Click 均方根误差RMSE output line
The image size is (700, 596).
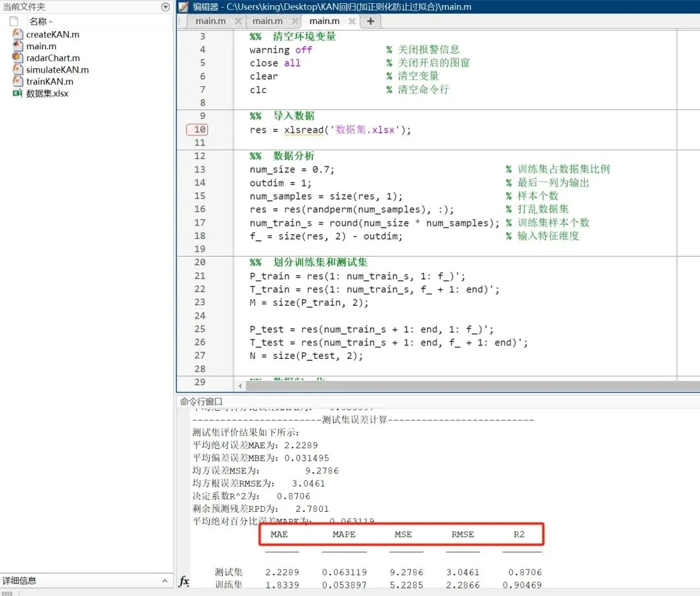[259, 483]
